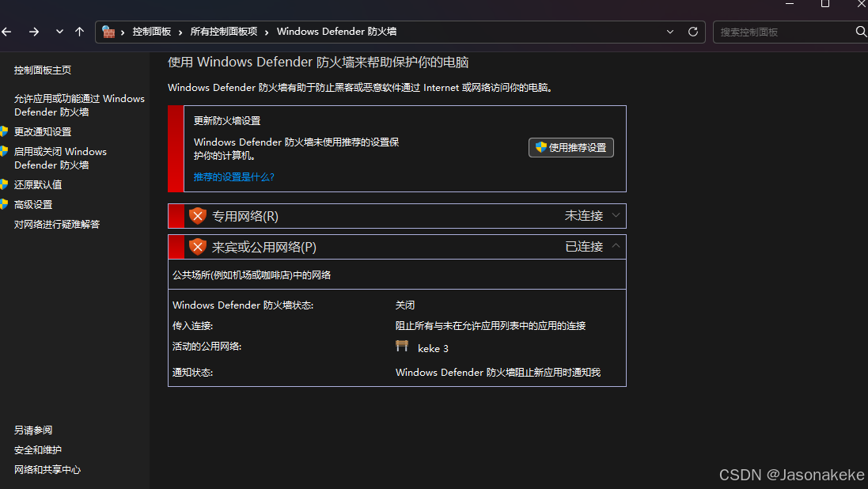Click red shield icon for 来宾或公用网络(P)

pyautogui.click(x=198, y=247)
